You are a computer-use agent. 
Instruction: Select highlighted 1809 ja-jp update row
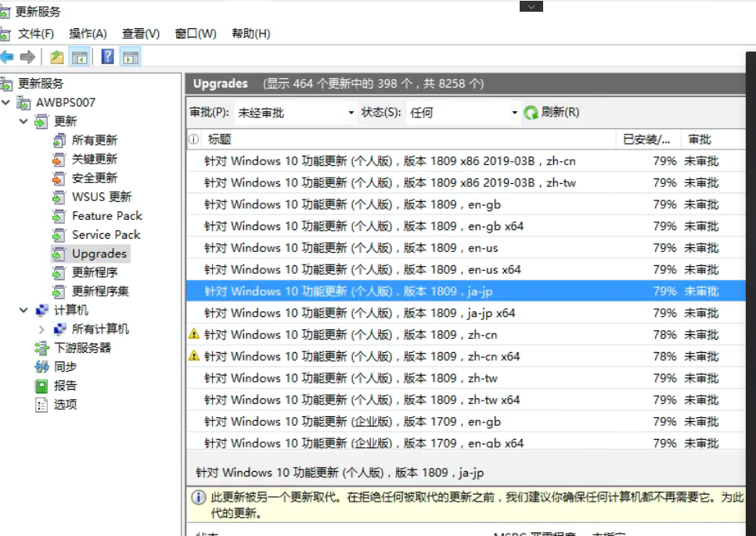click(466, 291)
